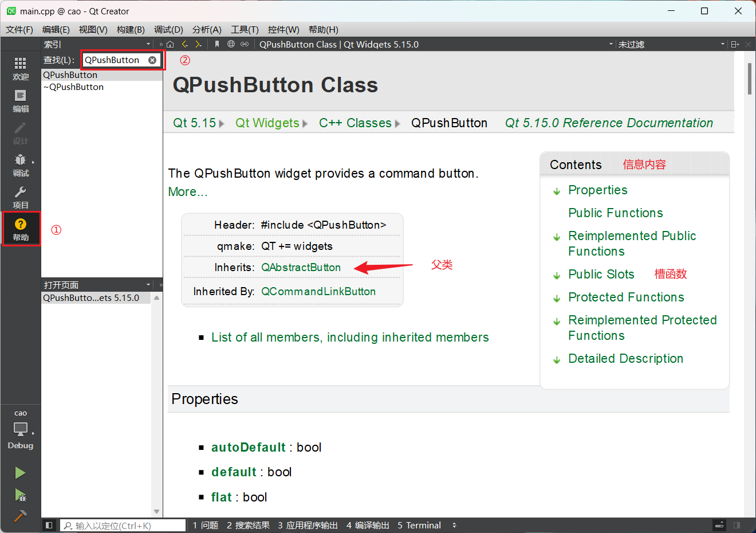Go to Qt Widgets breadcrumb

[x=267, y=123]
